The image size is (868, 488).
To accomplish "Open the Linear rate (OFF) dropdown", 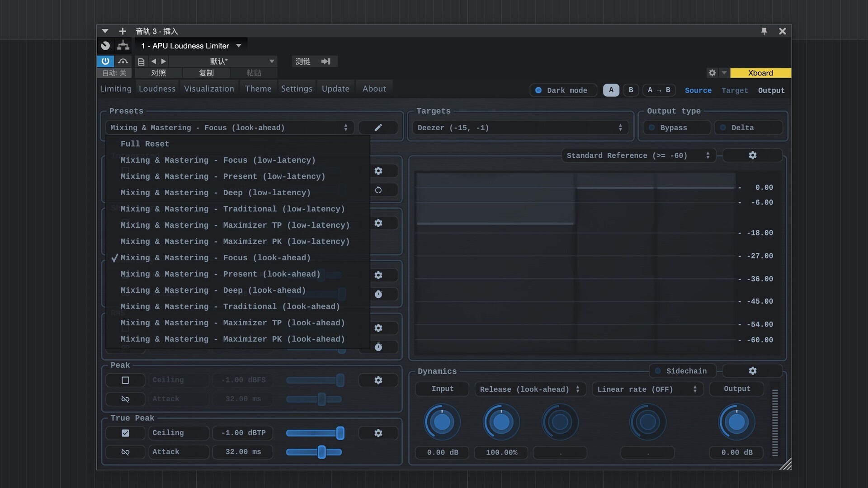I will 647,389.
